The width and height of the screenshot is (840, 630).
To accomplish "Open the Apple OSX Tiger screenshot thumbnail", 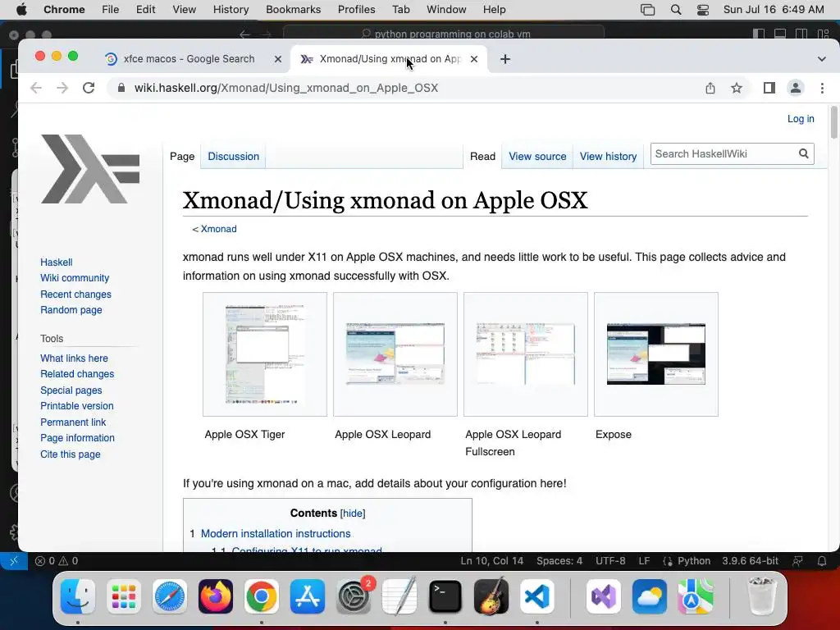I will pyautogui.click(x=265, y=354).
